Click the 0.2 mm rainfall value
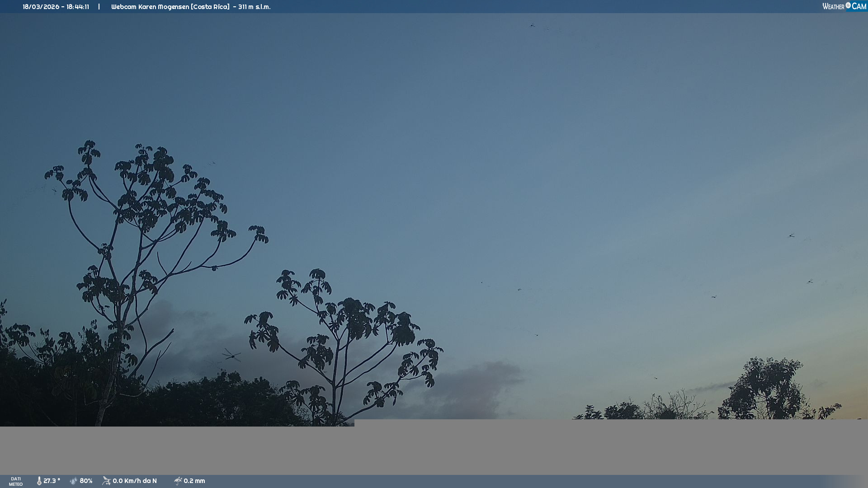868x488 pixels. pos(194,481)
